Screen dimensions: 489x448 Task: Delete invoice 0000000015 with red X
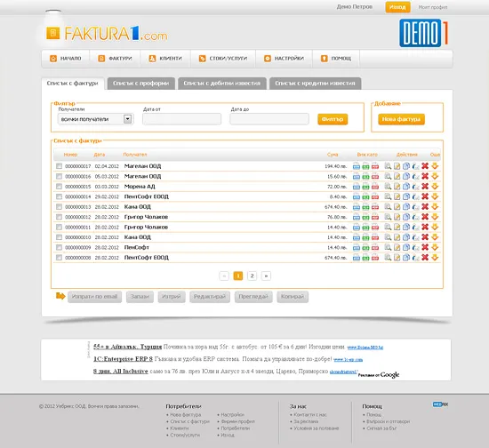425,187
